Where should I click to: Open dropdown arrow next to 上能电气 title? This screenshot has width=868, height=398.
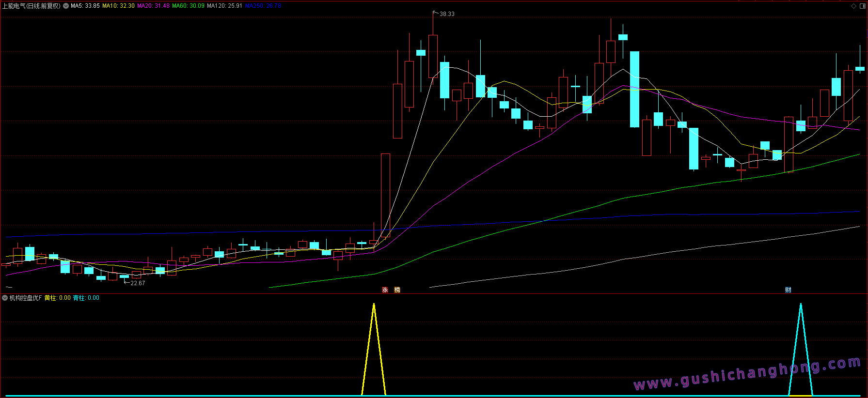pos(66,6)
